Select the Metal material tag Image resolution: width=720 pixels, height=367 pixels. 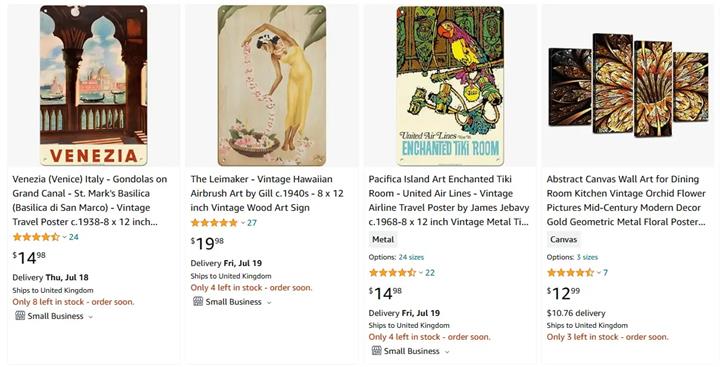pos(383,239)
